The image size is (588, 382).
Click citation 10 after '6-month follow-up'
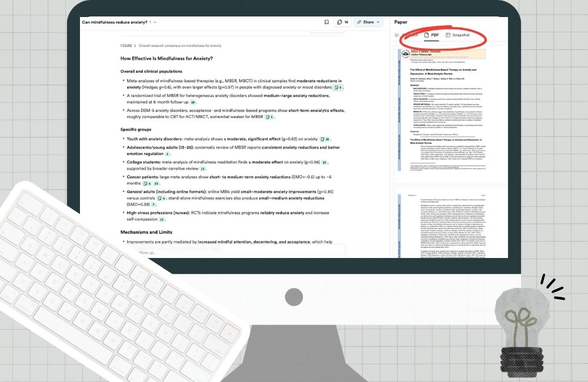(x=193, y=102)
